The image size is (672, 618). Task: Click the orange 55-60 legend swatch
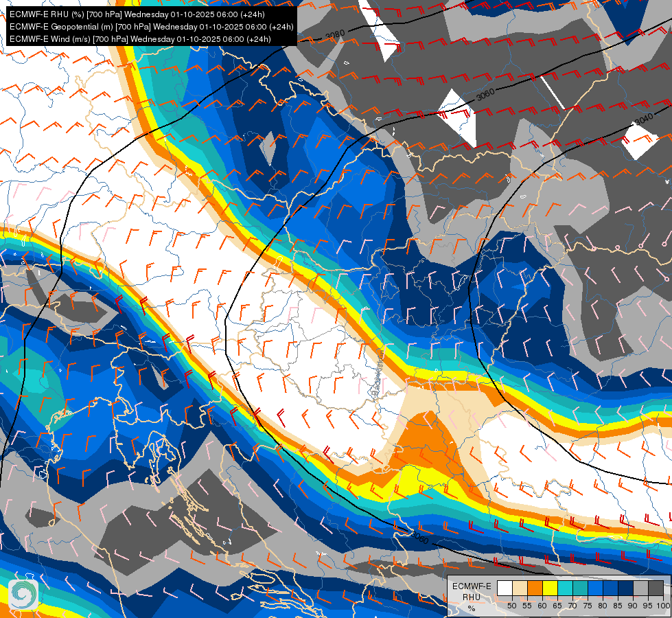[535, 588]
